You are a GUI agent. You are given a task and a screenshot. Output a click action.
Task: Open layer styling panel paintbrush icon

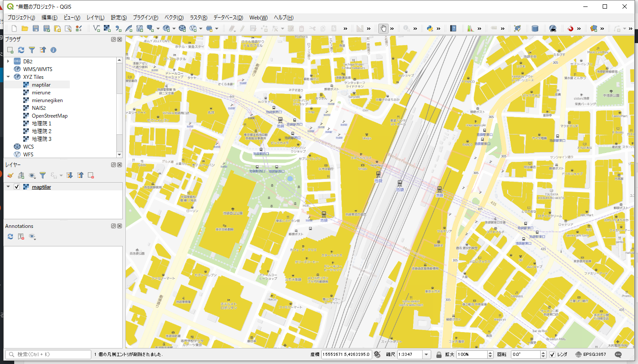(10, 175)
